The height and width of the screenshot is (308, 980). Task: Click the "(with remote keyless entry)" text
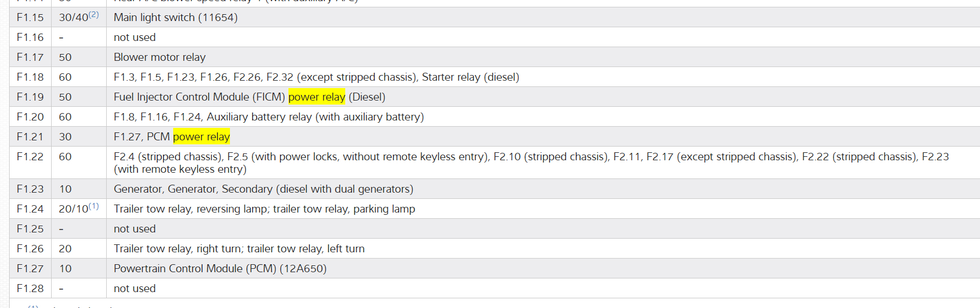click(x=180, y=169)
